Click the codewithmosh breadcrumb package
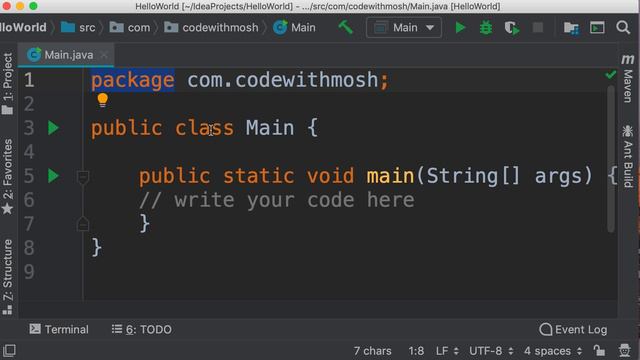The height and width of the screenshot is (360, 640). coord(211,27)
